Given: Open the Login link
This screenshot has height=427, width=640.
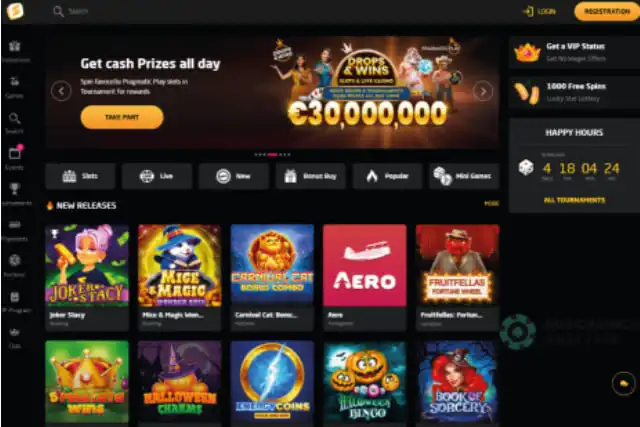Looking at the screenshot, I should tap(540, 11).
